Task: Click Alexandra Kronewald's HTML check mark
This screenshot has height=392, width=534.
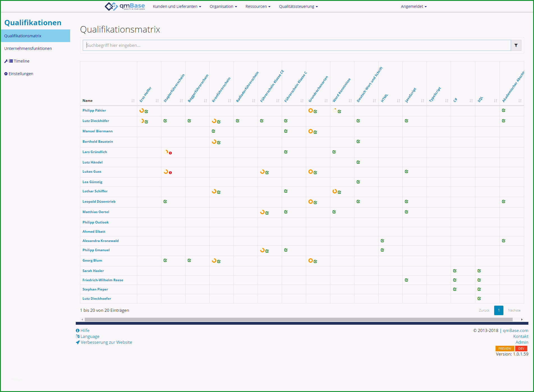Action: pyautogui.click(x=382, y=241)
